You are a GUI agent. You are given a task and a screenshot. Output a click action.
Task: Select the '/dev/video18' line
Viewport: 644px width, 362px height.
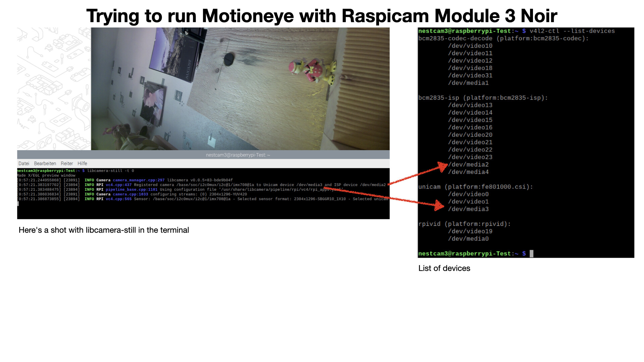pyautogui.click(x=470, y=68)
